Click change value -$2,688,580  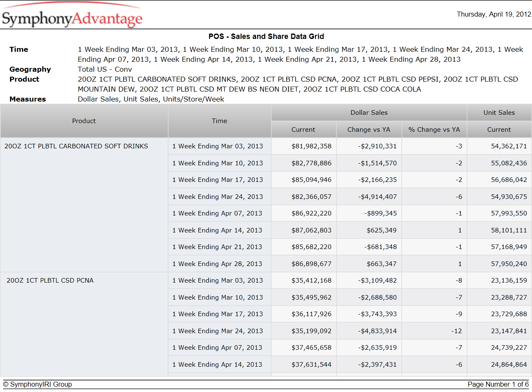pyautogui.click(x=377, y=298)
